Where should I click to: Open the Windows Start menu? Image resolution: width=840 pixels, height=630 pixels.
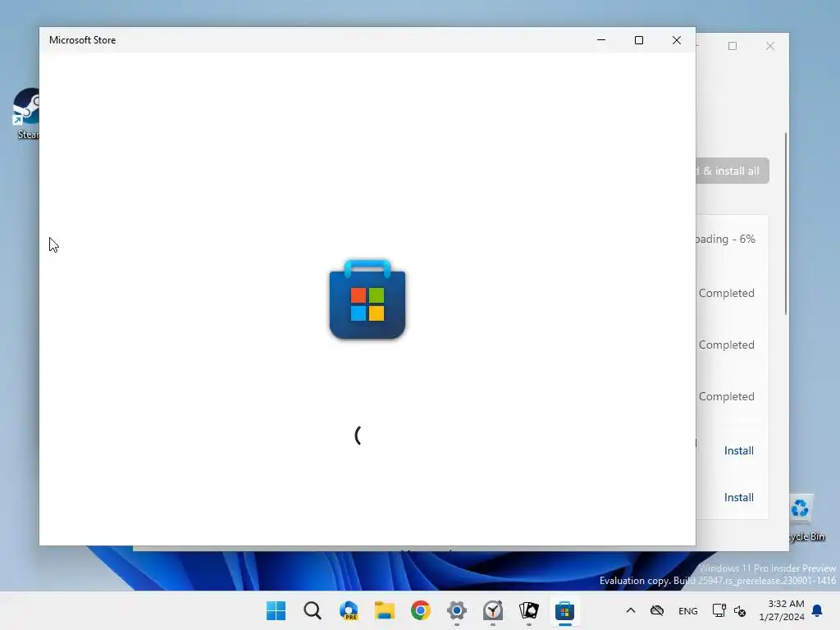point(276,610)
